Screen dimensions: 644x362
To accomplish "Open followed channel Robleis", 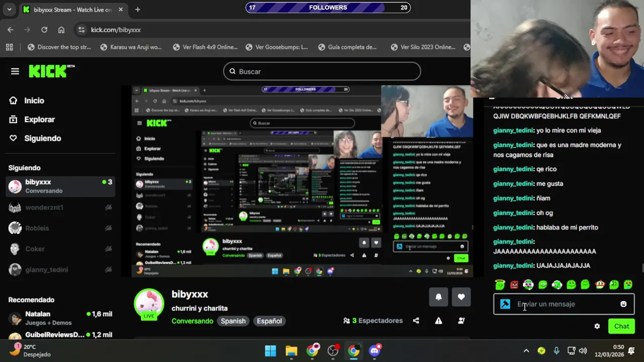I will coord(60,228).
